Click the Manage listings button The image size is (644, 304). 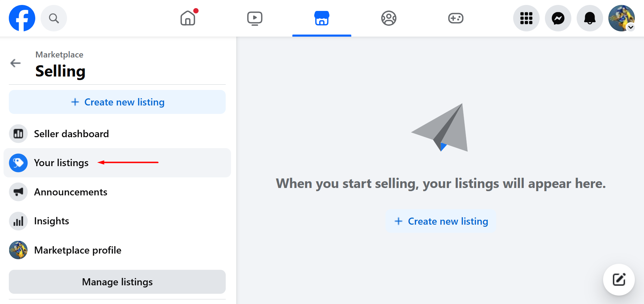(117, 282)
